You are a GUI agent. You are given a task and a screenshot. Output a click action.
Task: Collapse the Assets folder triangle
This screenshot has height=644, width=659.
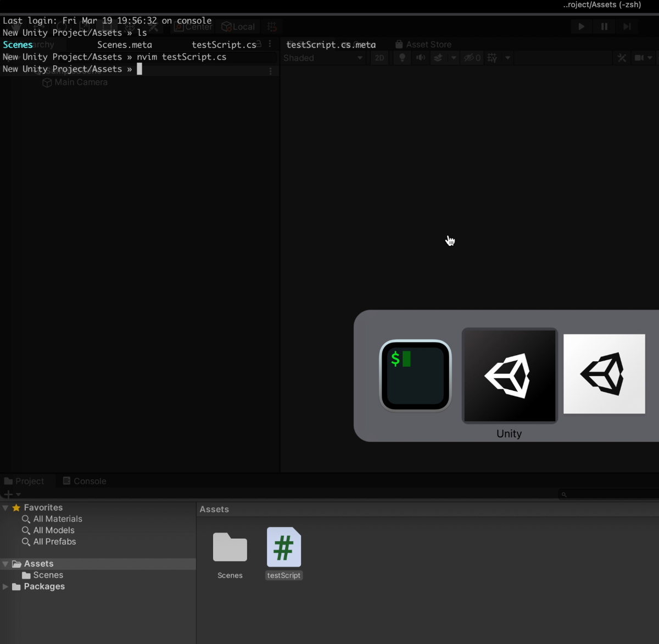pyautogui.click(x=5, y=564)
